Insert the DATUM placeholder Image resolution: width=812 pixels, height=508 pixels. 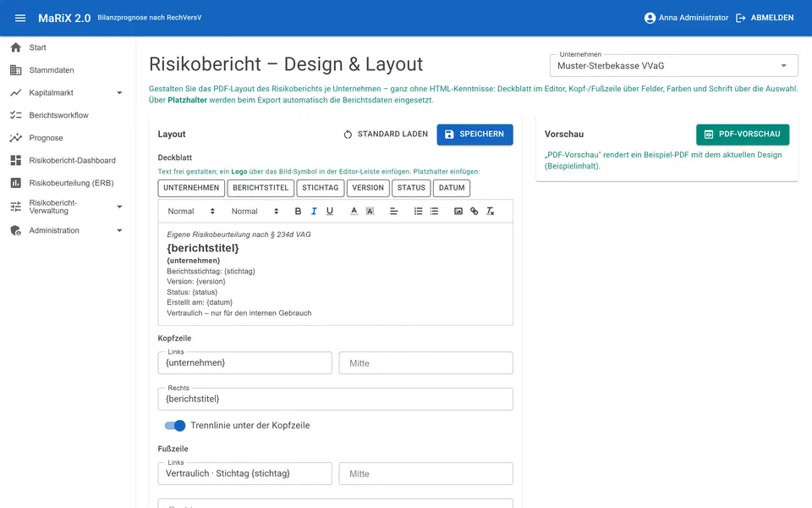(x=452, y=188)
